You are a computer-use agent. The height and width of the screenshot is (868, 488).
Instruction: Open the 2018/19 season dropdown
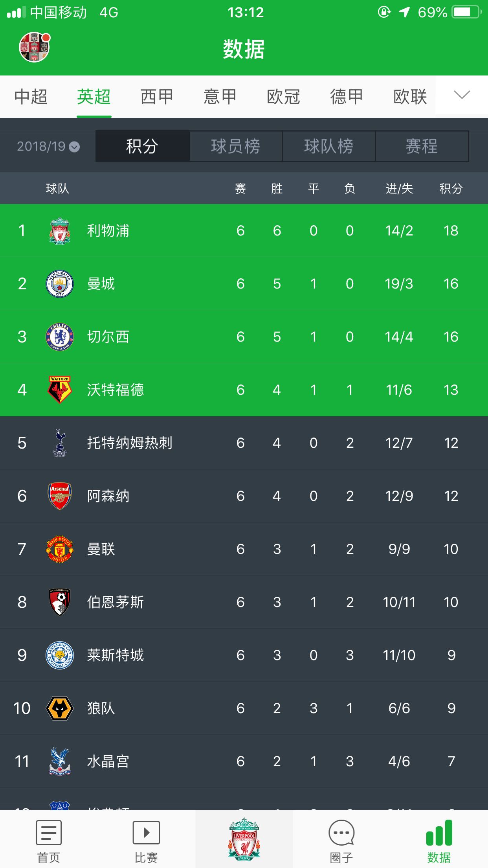coord(48,147)
